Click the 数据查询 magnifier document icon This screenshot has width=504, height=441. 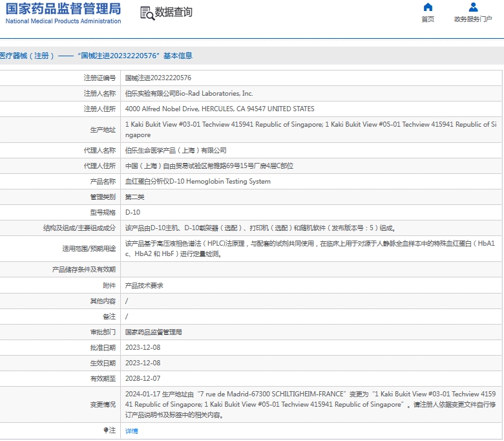pos(147,14)
